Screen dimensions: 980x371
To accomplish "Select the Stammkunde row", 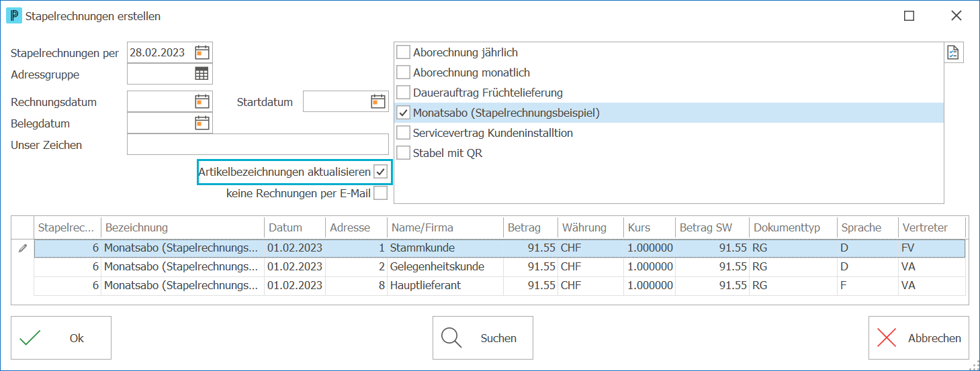I will click(x=500, y=248).
